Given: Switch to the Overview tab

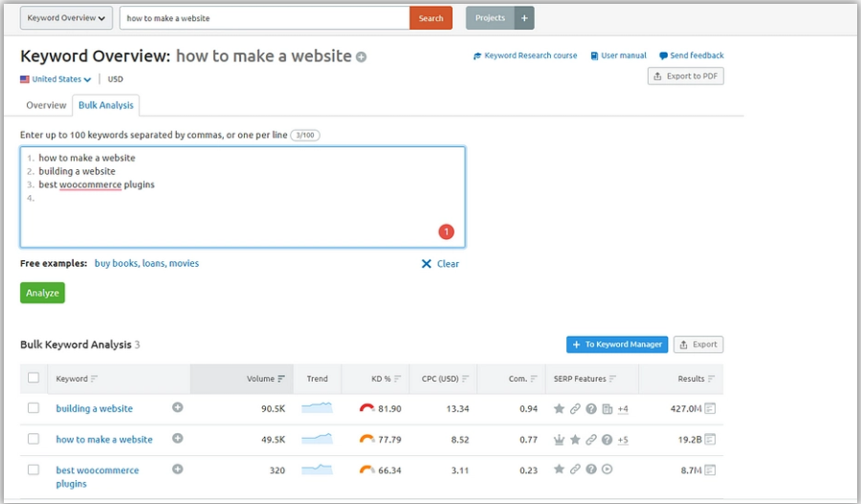Looking at the screenshot, I should (46, 105).
